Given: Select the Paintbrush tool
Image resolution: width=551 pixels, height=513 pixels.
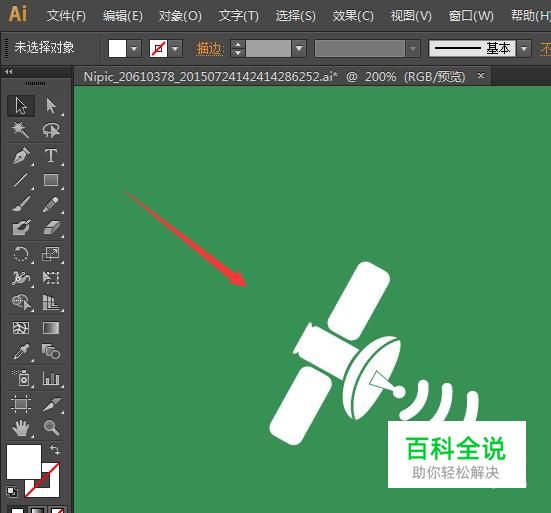Looking at the screenshot, I should tap(21, 204).
